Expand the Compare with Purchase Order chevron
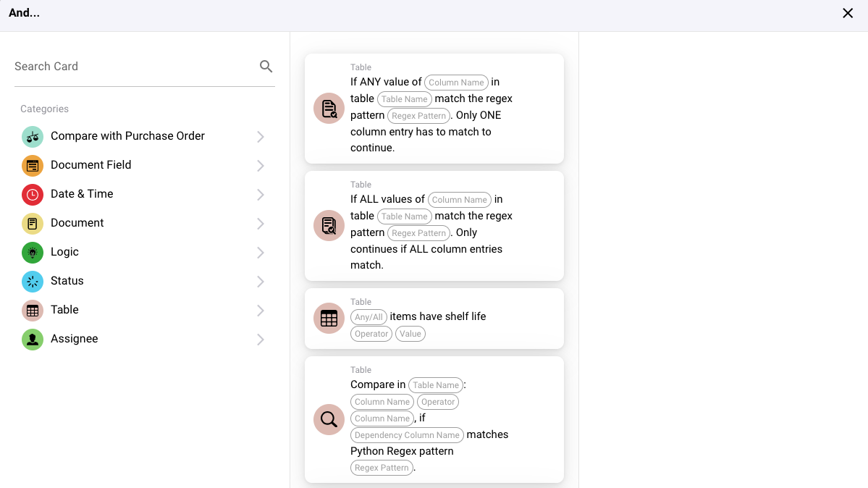The height and width of the screenshot is (488, 868). [x=261, y=137]
